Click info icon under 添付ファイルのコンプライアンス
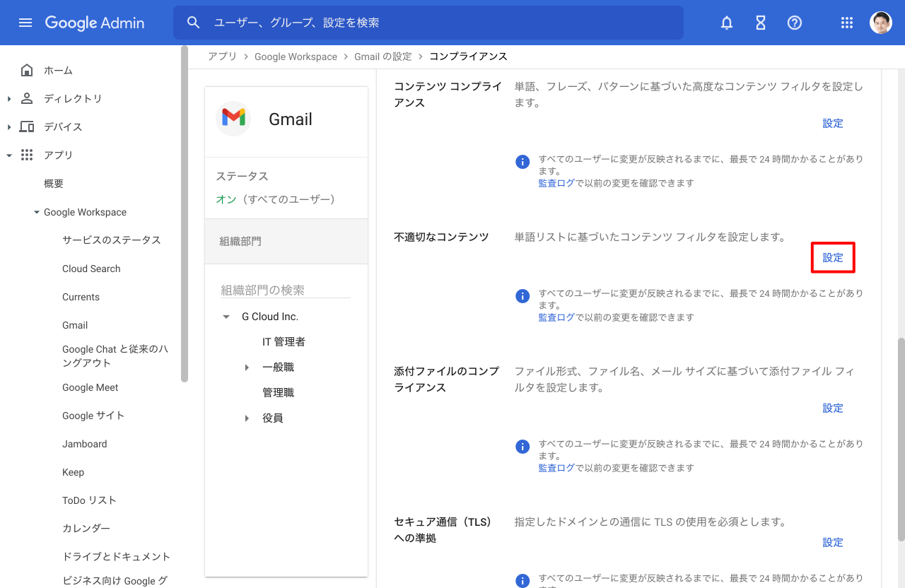The width and height of the screenshot is (905, 588). point(522,447)
